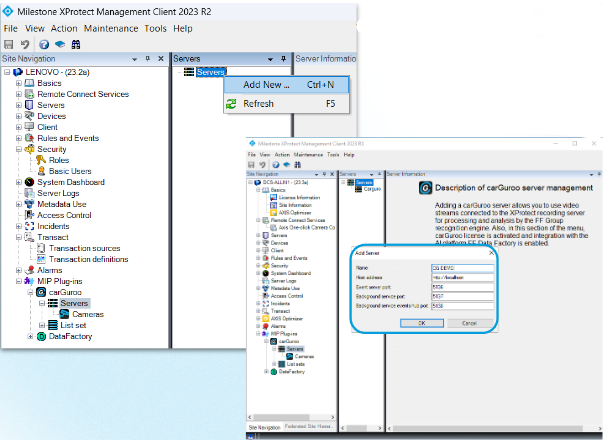Collapse the Transact tree node
The image size is (610, 440).
click(18, 237)
